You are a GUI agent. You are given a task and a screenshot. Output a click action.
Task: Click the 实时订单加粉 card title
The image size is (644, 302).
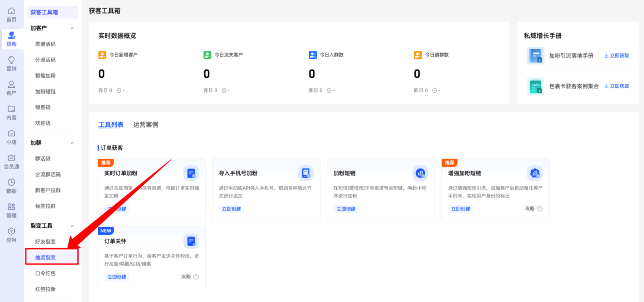121,173
